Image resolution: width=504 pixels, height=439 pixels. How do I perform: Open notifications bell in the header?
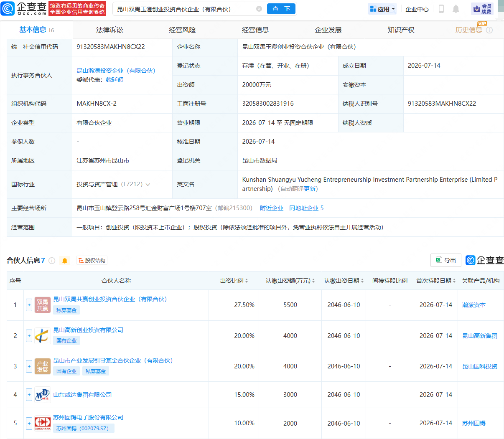(456, 9)
